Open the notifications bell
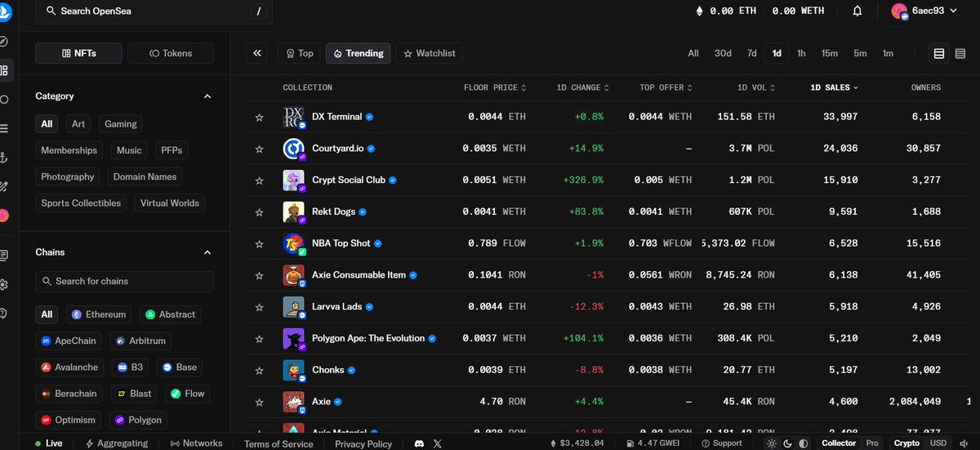 pyautogui.click(x=857, y=11)
